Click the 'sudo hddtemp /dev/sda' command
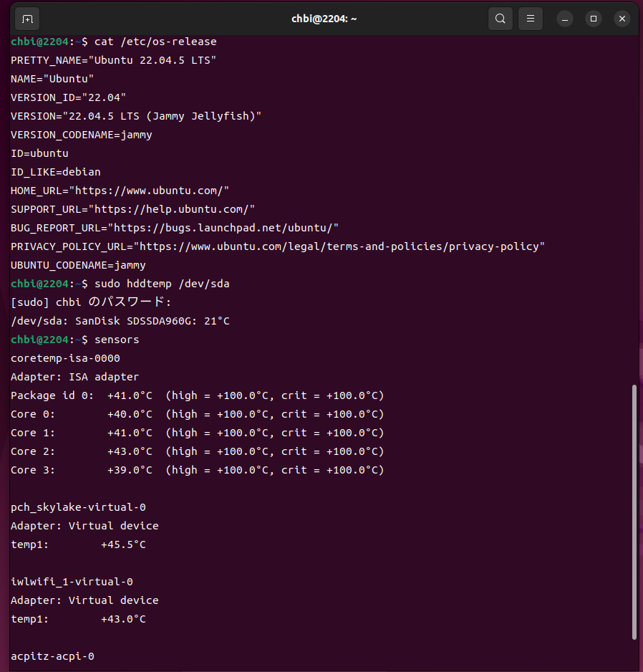The image size is (643, 672). (x=162, y=284)
